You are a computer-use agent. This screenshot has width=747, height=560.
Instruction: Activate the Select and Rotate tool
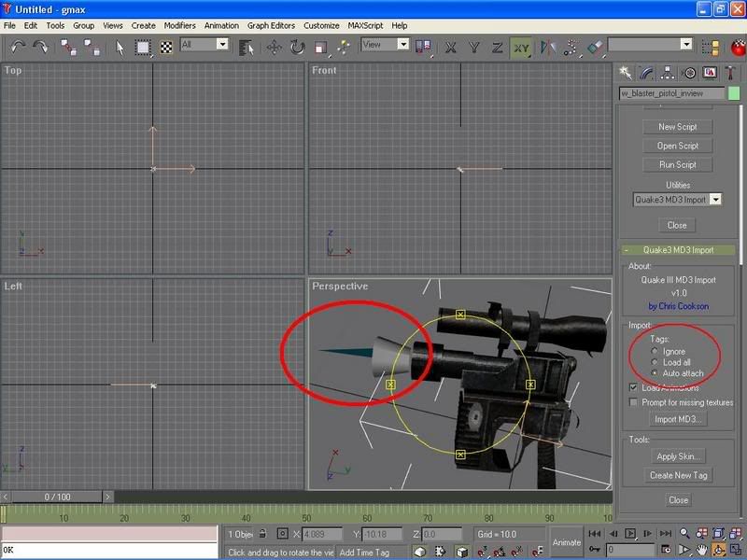point(297,48)
